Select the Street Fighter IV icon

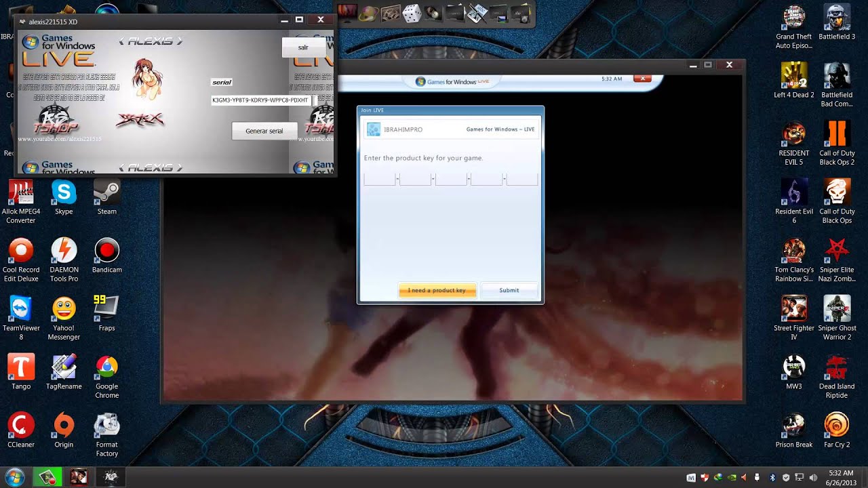[794, 309]
